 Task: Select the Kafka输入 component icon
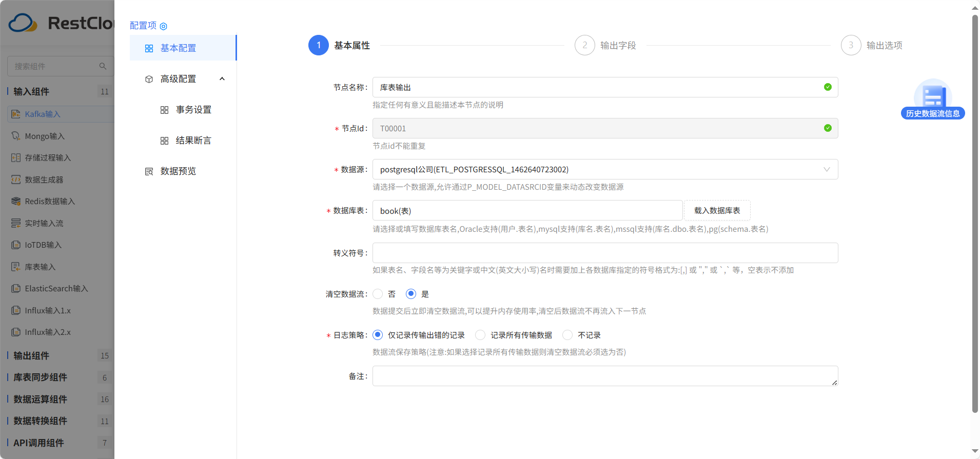point(16,114)
